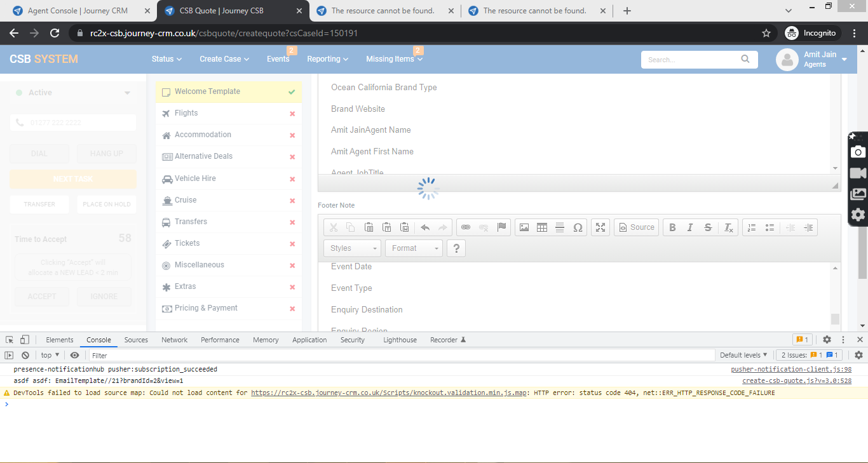Screen dimensions: 868x463
Task: Apply italic formatting in Footer Note
Action: [x=690, y=227]
